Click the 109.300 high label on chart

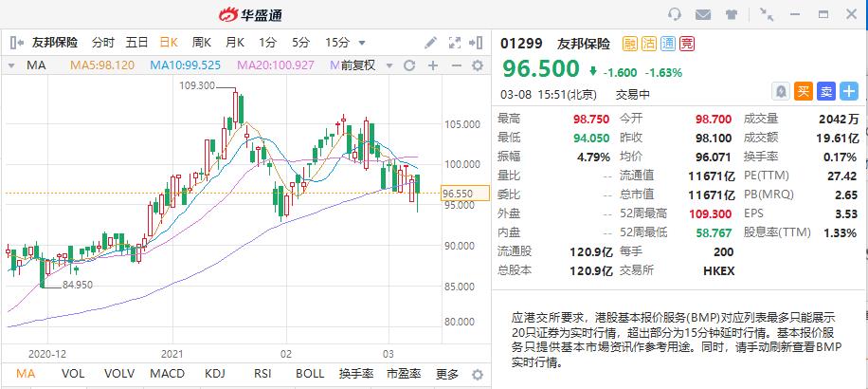pyautogui.click(x=198, y=86)
